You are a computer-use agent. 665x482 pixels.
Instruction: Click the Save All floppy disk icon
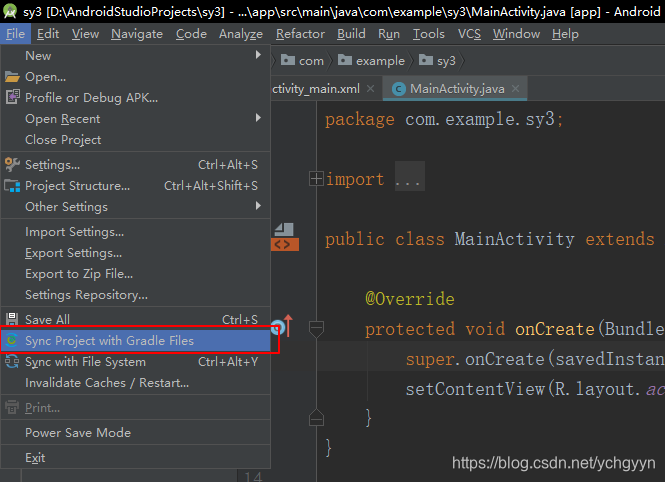(x=12, y=319)
